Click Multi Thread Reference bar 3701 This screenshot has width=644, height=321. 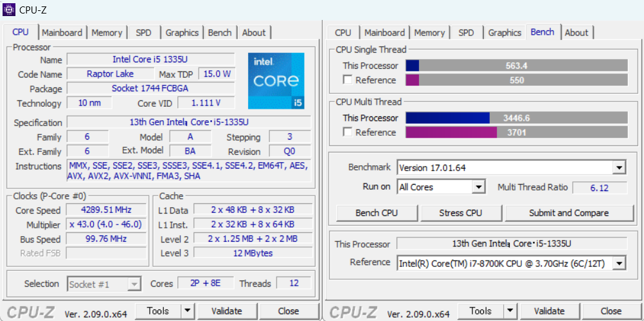click(517, 133)
